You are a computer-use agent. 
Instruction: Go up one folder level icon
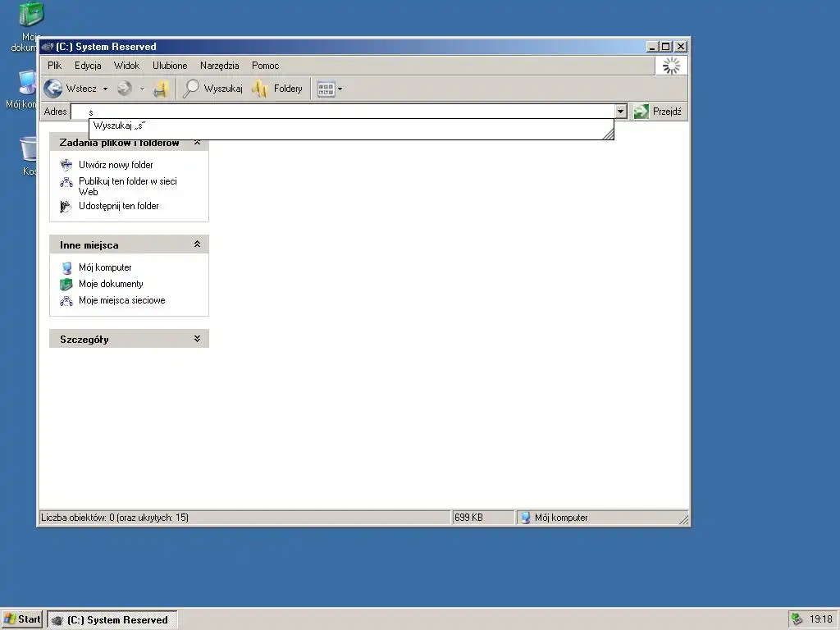click(162, 89)
